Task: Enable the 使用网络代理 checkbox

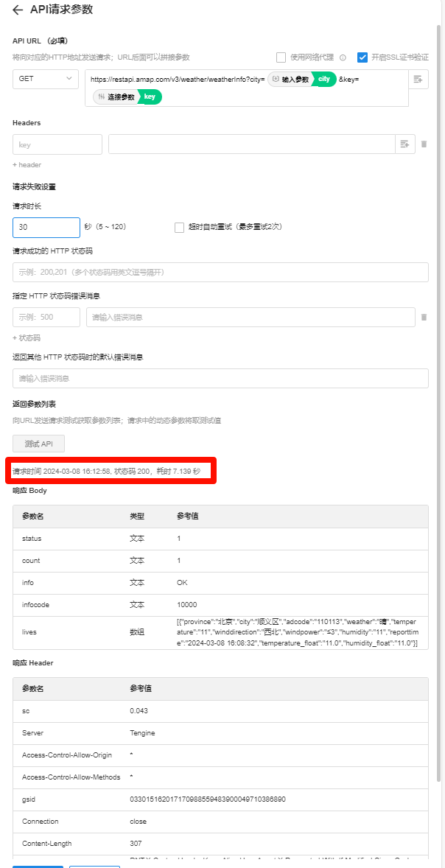Action: click(281, 57)
